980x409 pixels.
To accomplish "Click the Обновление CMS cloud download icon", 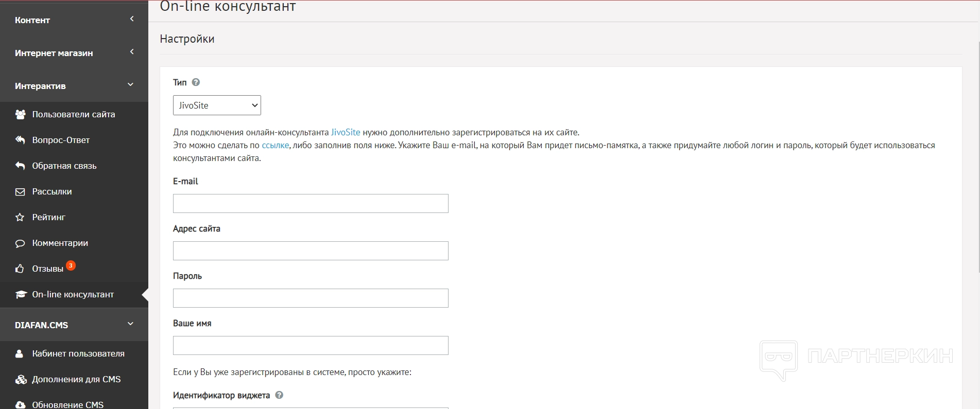I will point(21,405).
